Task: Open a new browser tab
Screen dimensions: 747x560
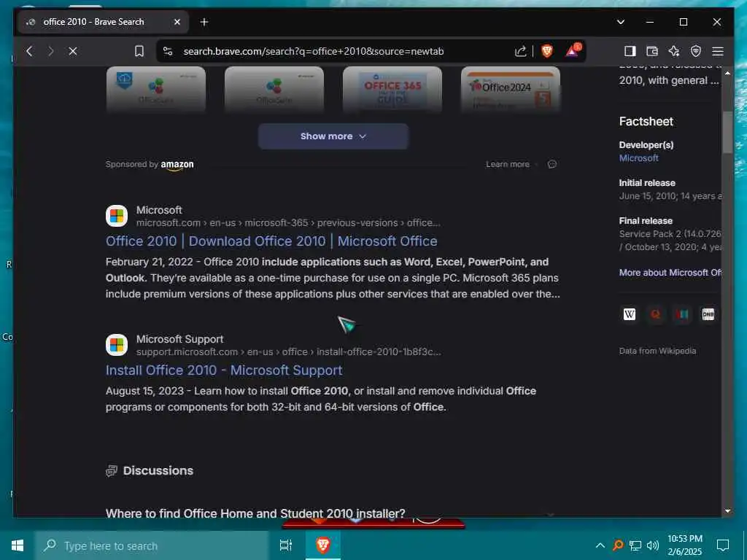Action: point(204,22)
